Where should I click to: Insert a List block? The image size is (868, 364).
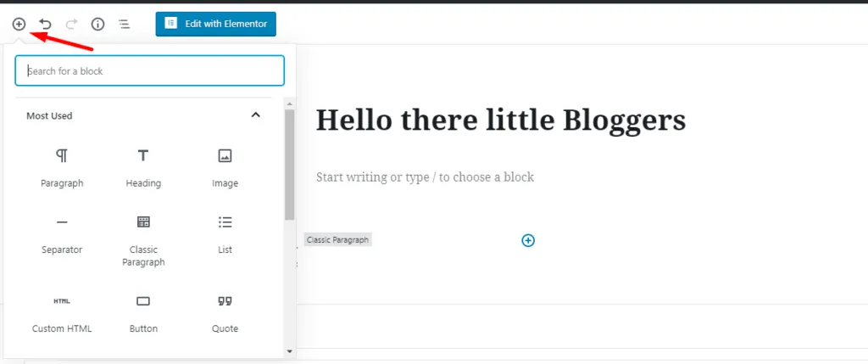coord(225,233)
